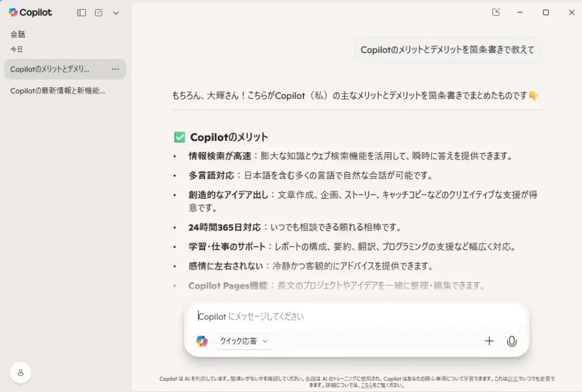Click the 情報検索が高速 bullet text

[350, 156]
